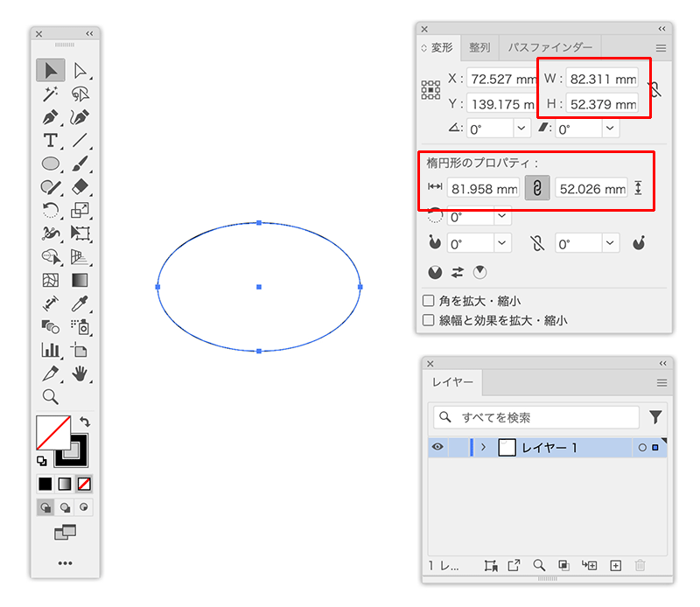Image resolution: width=700 pixels, height=607 pixels.
Task: Select the Rotate tool
Action: click(x=50, y=211)
